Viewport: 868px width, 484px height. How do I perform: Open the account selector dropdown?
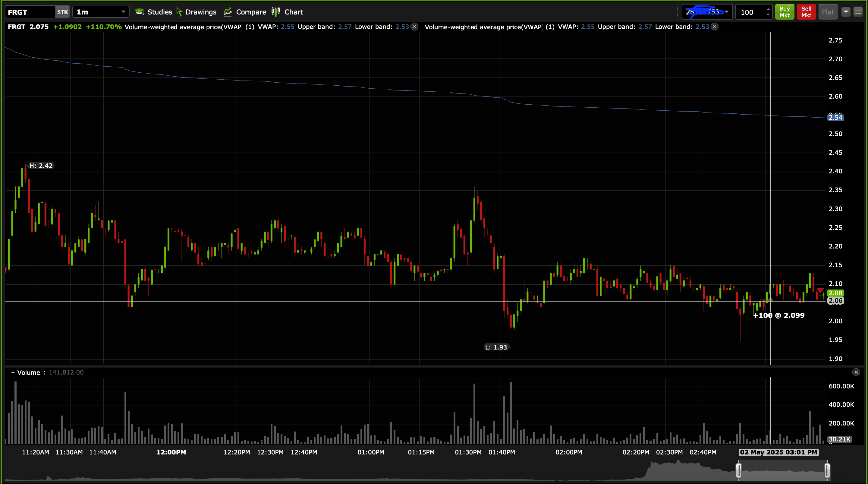(727, 12)
